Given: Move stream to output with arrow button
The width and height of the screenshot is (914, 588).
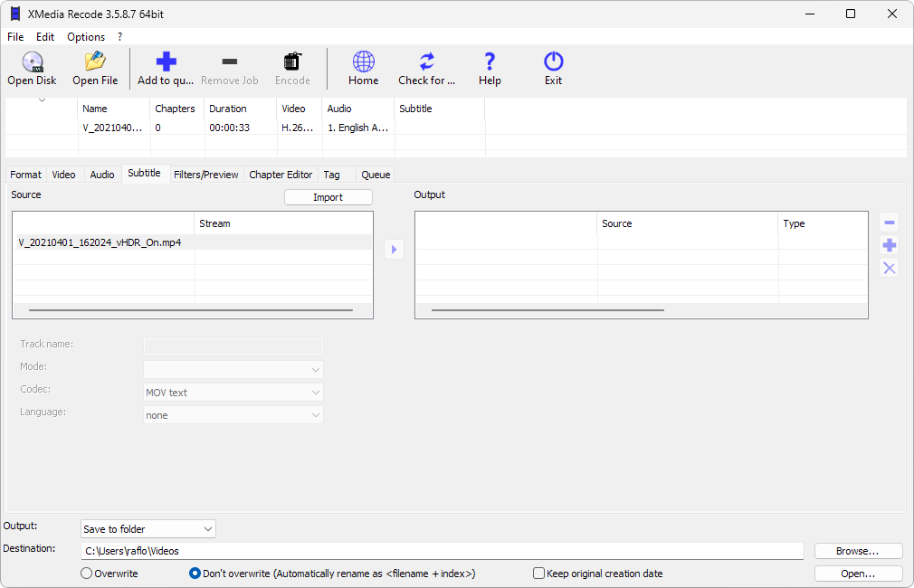Looking at the screenshot, I should point(394,249).
